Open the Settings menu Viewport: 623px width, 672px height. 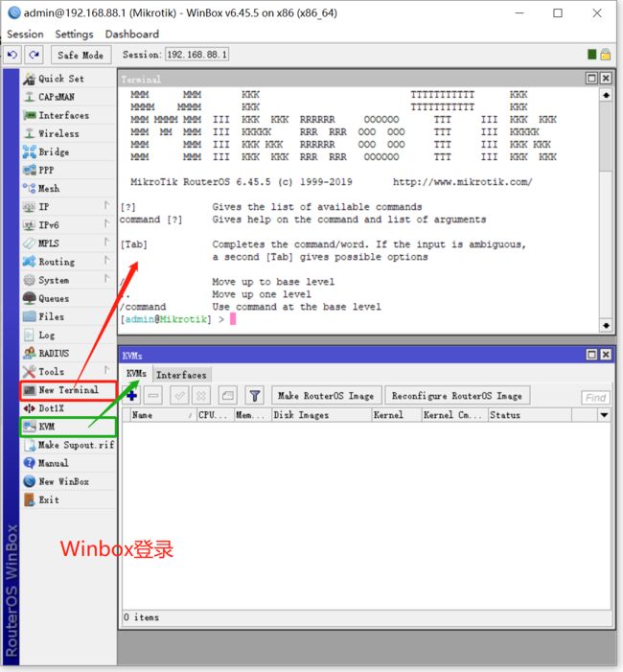pos(74,34)
